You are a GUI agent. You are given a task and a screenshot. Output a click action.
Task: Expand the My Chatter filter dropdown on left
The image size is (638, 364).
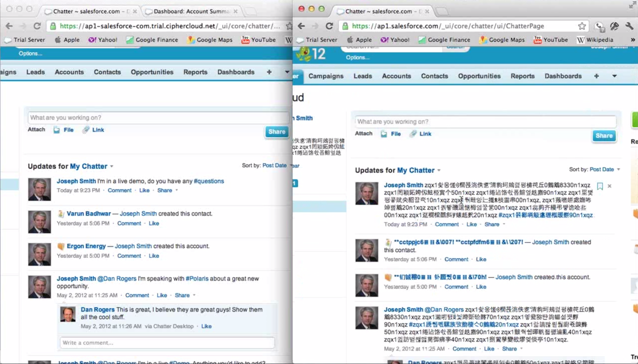112,167
